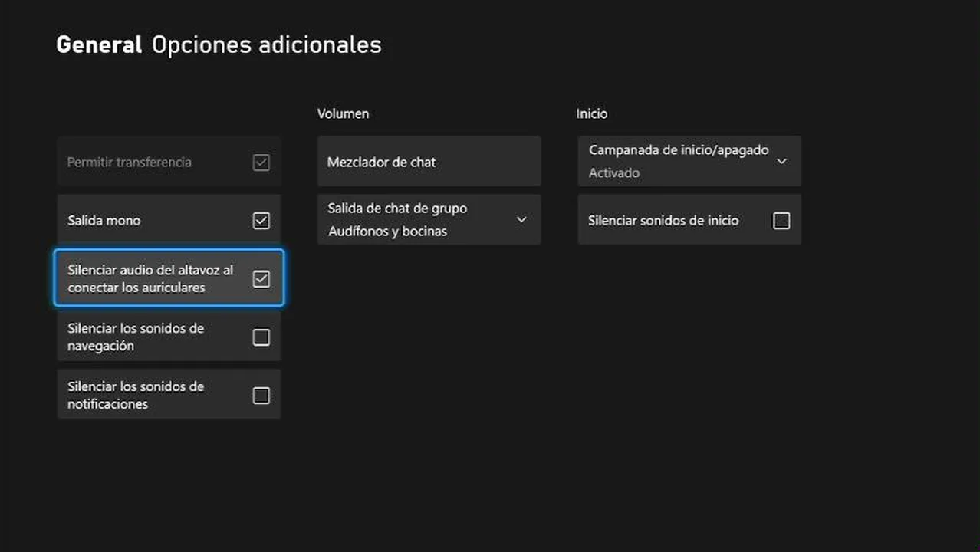Open the Mezclador de chat option
Image resolution: width=980 pixels, height=552 pixels.
pos(429,162)
